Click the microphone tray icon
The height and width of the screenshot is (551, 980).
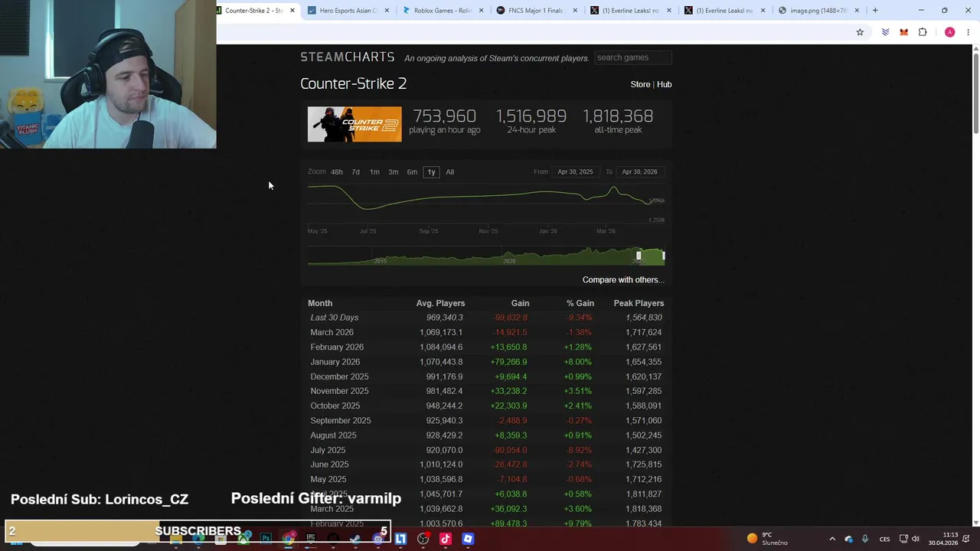coord(865,539)
